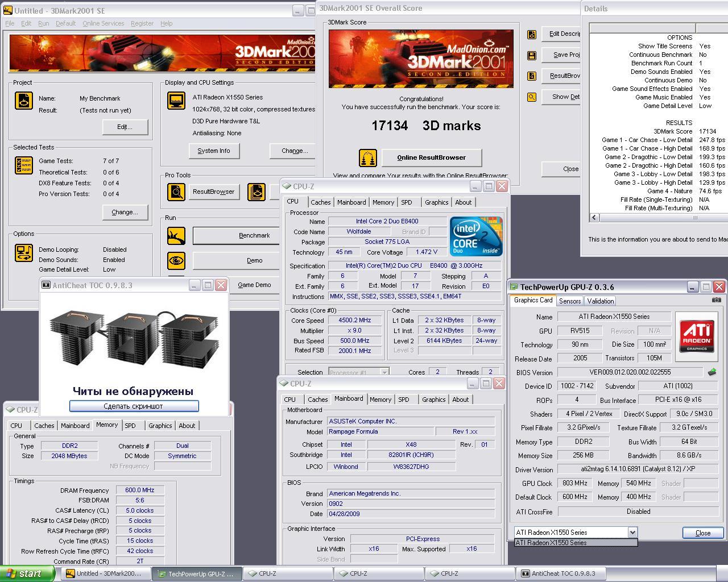Open Caches tab in CPU-Z CPU window
Image resolution: width=728 pixels, height=582 pixels.
tap(320, 202)
